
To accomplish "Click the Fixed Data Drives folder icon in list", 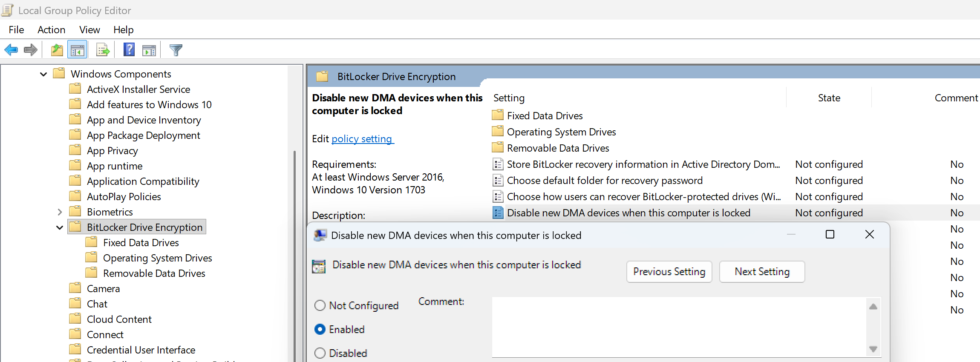I will [498, 115].
